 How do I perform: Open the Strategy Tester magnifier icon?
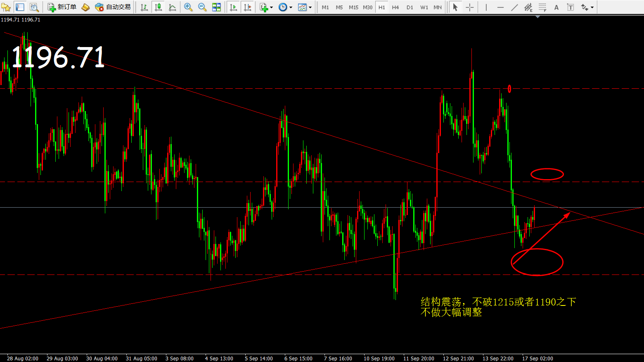pos(34,7)
